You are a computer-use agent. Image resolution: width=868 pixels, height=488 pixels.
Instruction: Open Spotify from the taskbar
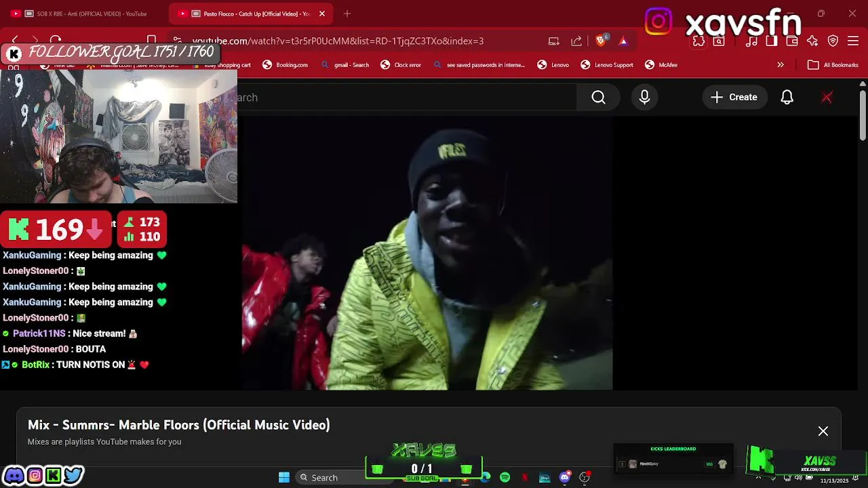[505, 477]
